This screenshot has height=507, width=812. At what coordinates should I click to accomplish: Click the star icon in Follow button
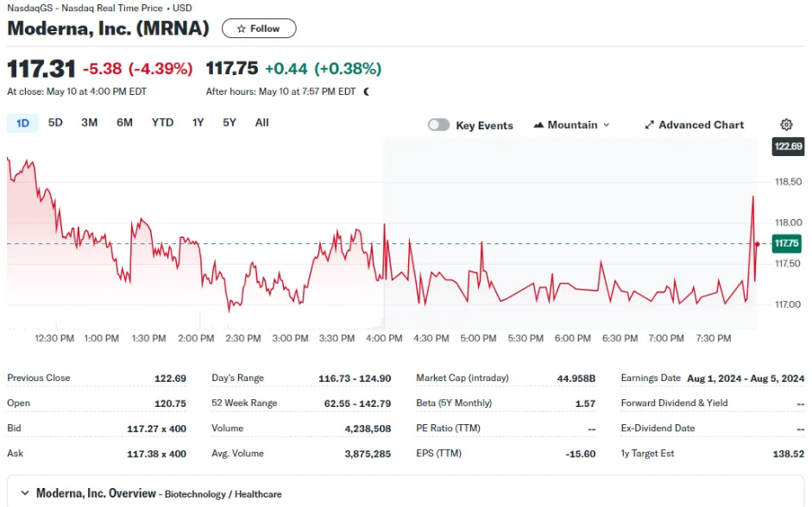click(x=242, y=28)
